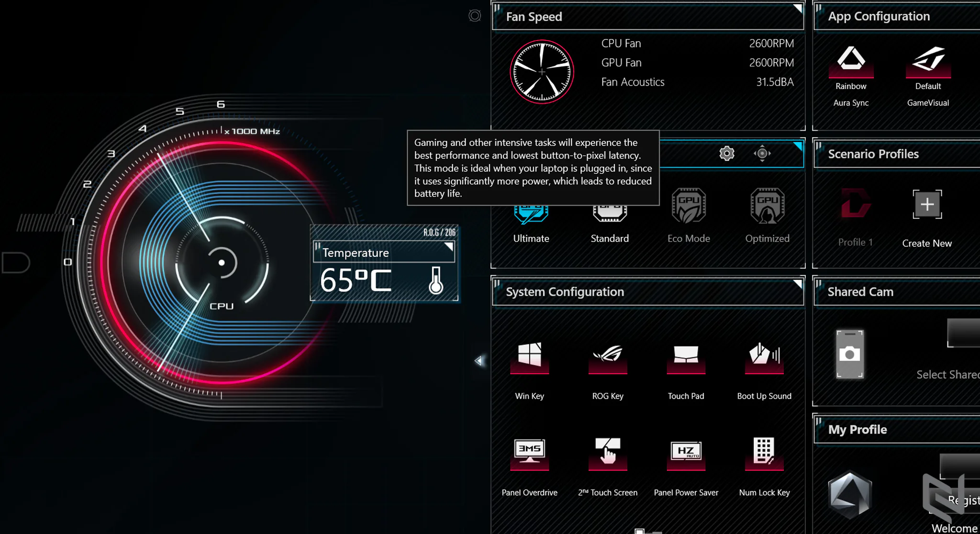980x534 pixels.
Task: Open Rainbow Aura Sync configuration
Action: pos(851,62)
